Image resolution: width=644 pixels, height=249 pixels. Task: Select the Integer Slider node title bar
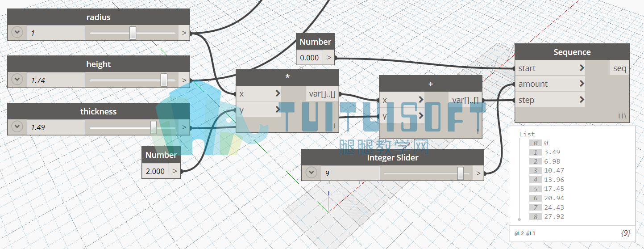click(393, 157)
